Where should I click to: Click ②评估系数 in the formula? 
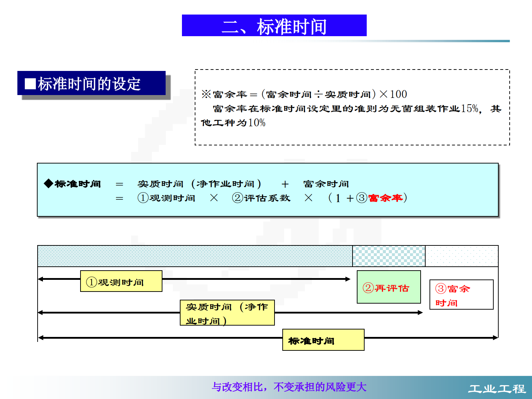261,198
